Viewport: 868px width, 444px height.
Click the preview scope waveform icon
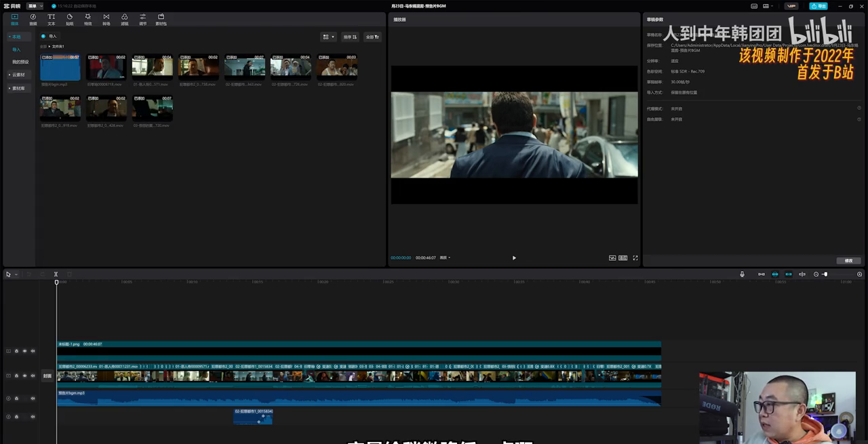[612, 258]
